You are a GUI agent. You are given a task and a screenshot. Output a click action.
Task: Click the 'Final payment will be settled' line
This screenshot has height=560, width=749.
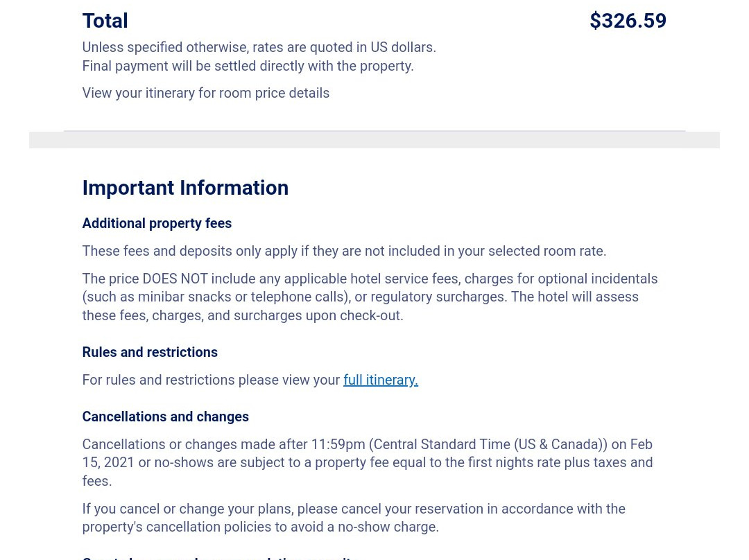pyautogui.click(x=248, y=66)
